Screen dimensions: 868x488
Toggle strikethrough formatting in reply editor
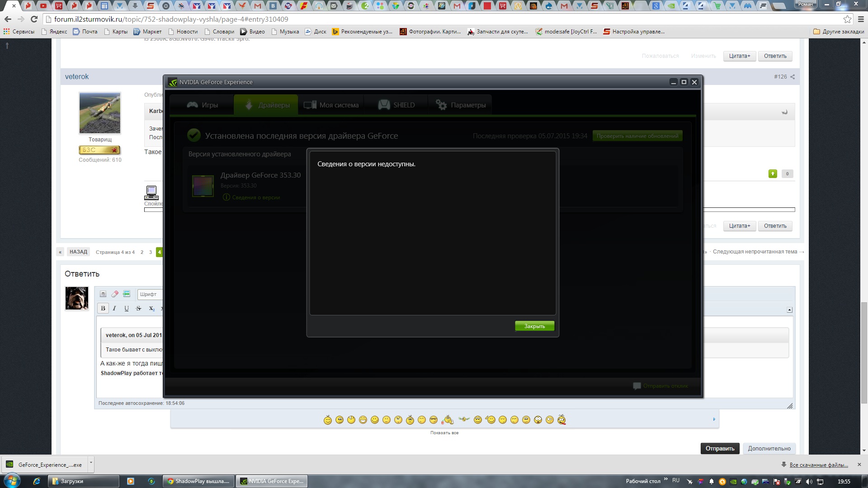(139, 308)
